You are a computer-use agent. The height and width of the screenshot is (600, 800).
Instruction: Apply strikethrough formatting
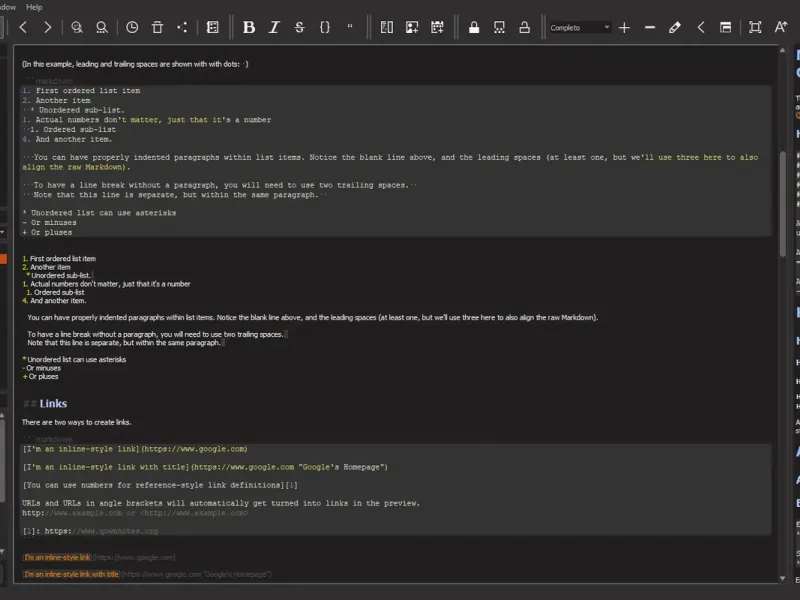[x=299, y=28]
